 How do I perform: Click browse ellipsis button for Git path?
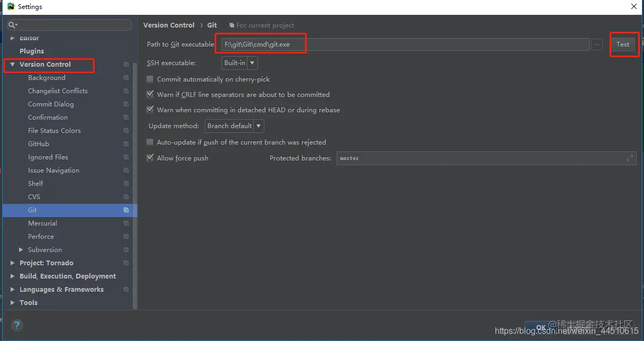597,44
